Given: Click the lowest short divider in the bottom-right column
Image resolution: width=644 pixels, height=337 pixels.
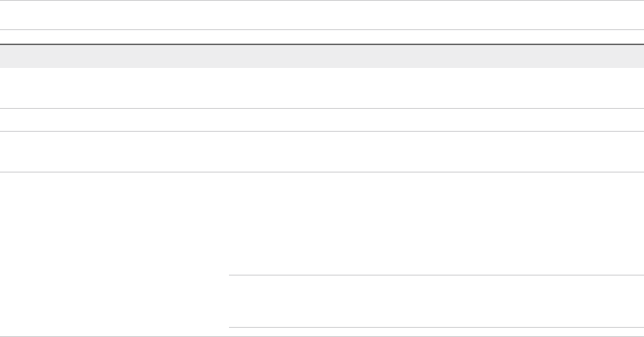Looking at the screenshot, I should (435, 328).
